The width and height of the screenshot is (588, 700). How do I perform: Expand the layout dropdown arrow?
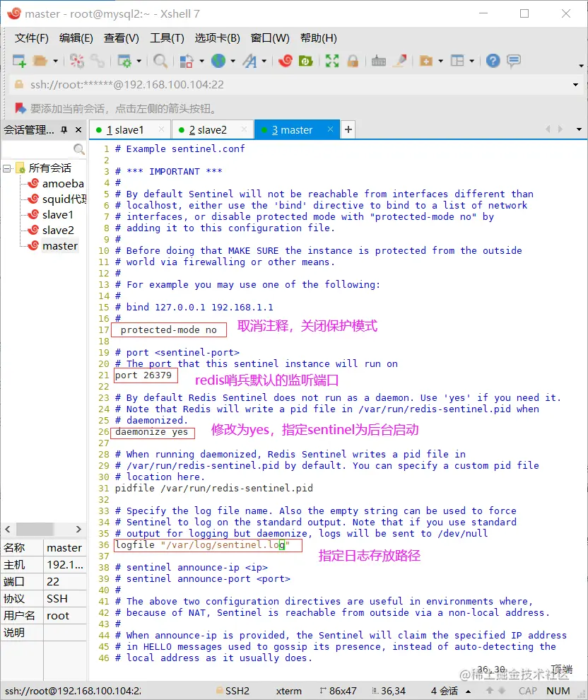coord(472,61)
